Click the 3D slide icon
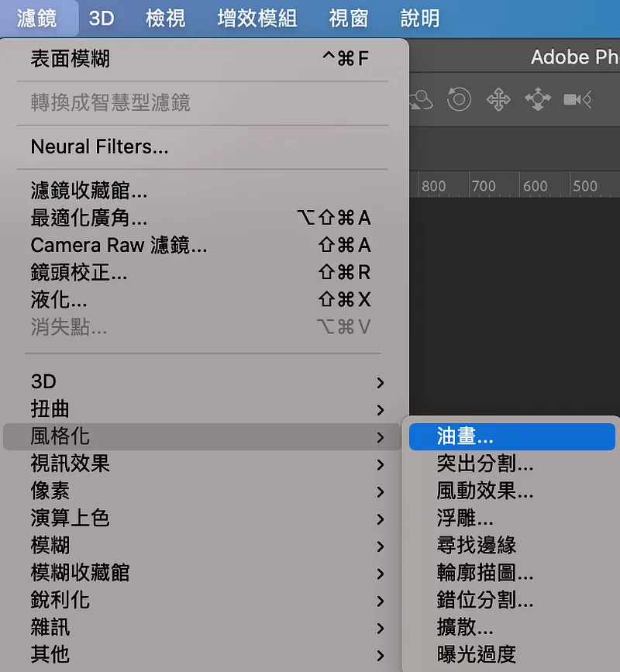Screen dimensions: 620x672 pyautogui.click(x=538, y=99)
